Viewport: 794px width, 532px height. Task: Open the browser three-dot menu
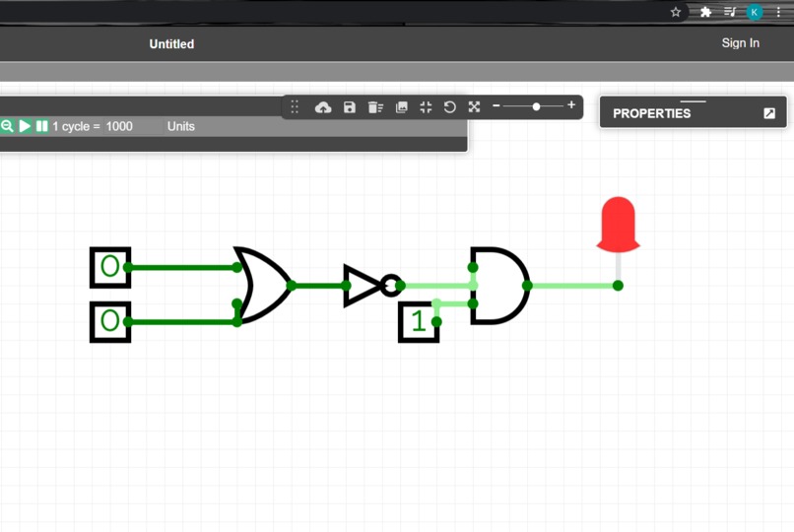[778, 12]
